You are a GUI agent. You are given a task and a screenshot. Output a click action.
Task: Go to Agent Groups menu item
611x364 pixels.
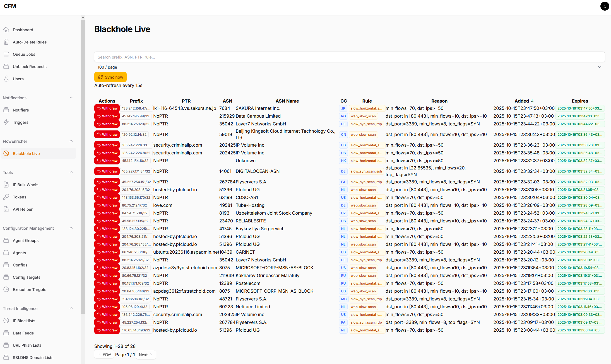26,241
